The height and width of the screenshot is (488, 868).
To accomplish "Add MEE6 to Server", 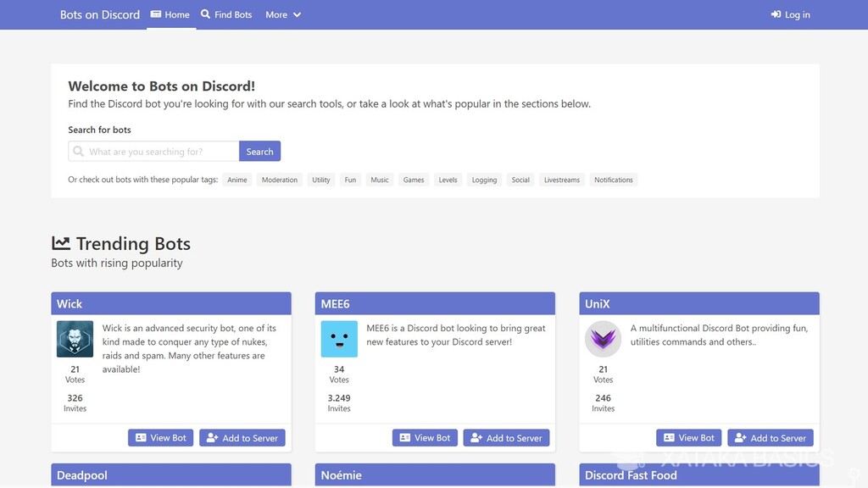I will (506, 438).
